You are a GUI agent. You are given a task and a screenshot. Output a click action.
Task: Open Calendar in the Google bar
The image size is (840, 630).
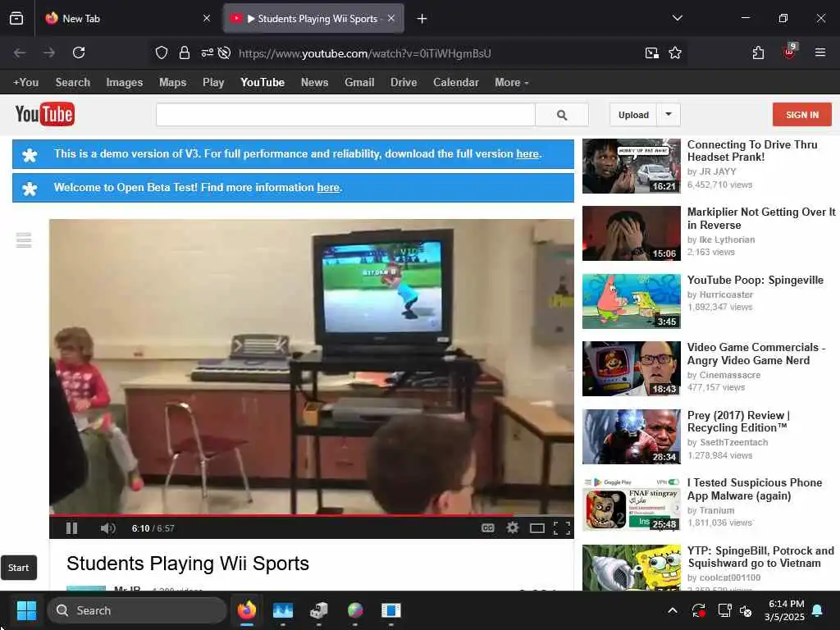pos(456,83)
